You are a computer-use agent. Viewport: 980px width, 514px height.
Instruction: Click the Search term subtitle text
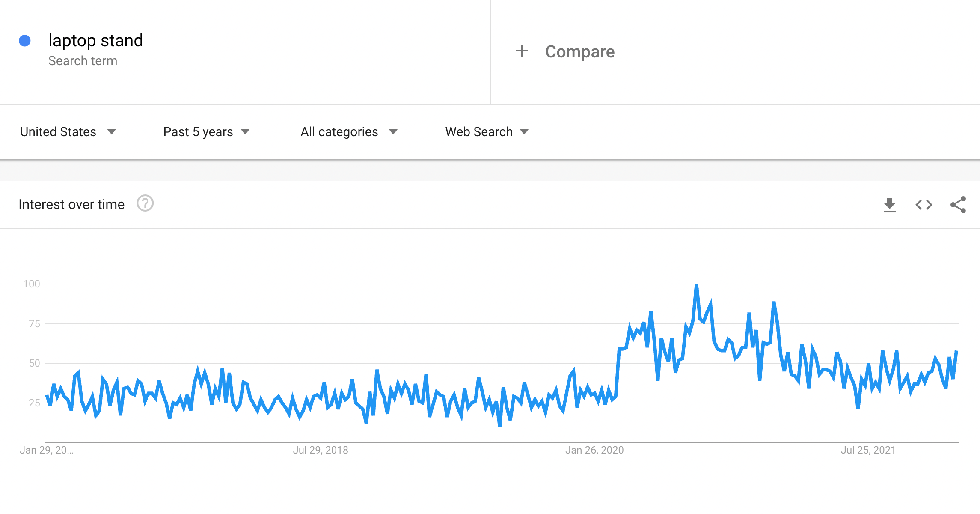click(83, 61)
